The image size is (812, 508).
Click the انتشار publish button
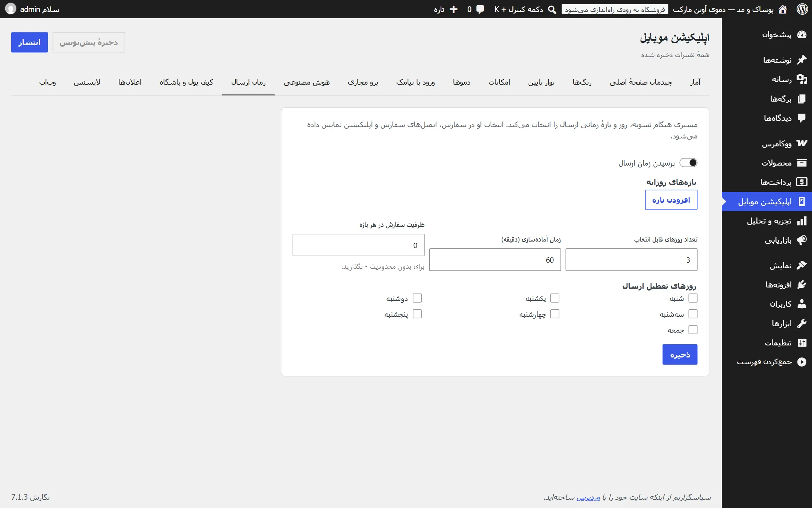29,42
